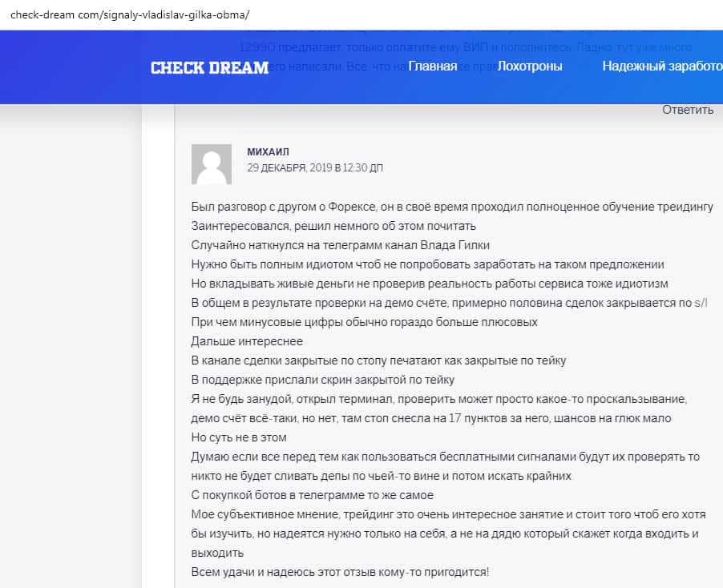Click the line 'При чем минусовые цифры'

(x=364, y=322)
